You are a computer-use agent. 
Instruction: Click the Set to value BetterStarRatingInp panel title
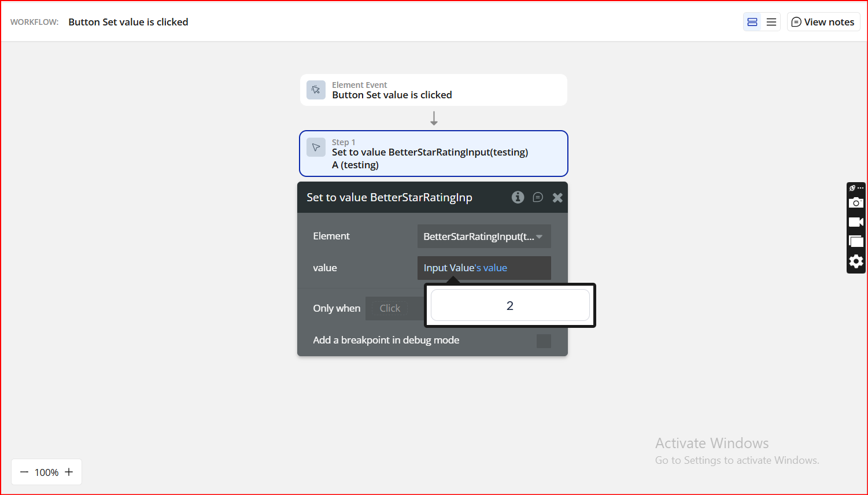pyautogui.click(x=389, y=197)
